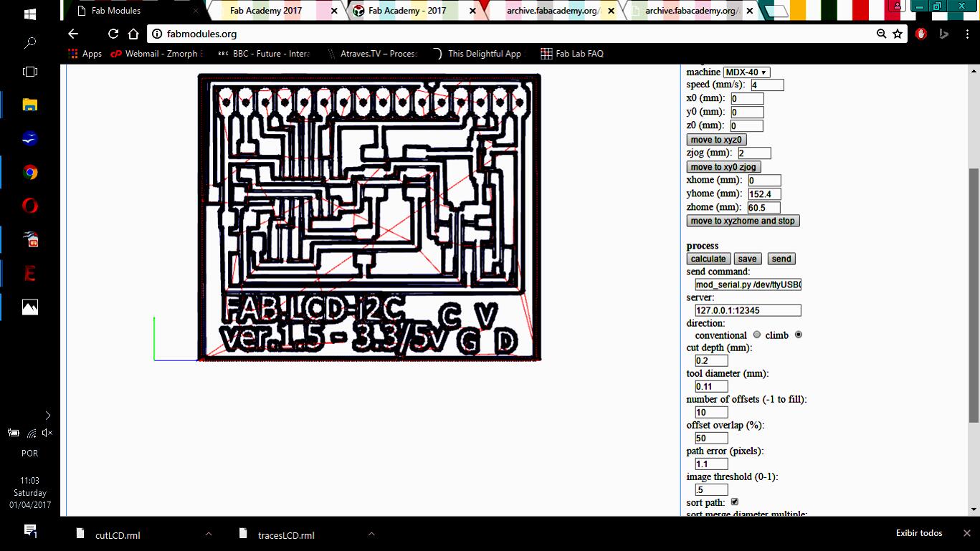This screenshot has height=551, width=980.
Task: Open the first archive.fabacademy.org tab
Action: coord(553,11)
